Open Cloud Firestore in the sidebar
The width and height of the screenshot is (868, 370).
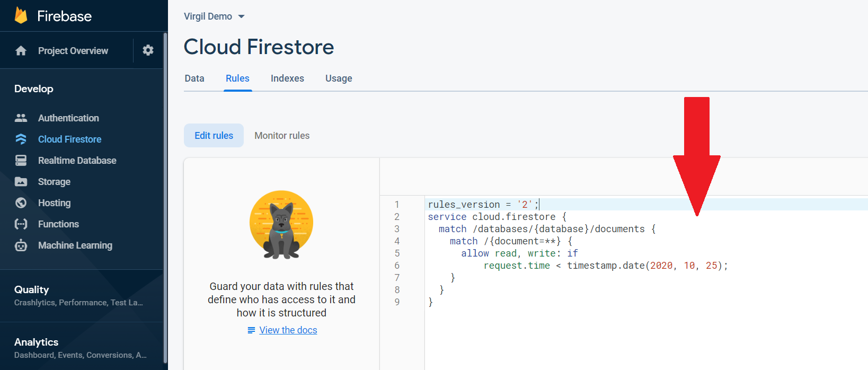69,139
